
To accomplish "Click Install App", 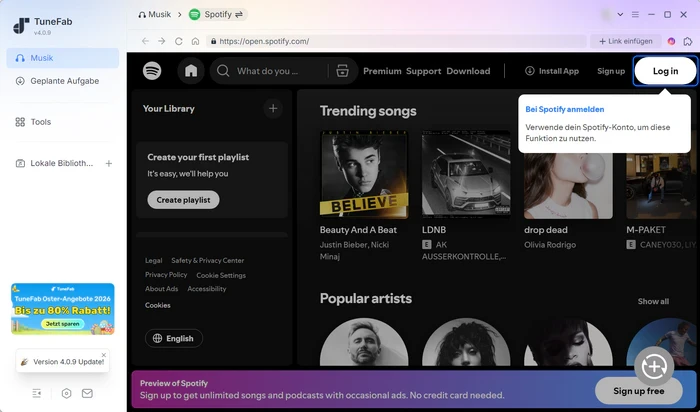I will [x=552, y=71].
